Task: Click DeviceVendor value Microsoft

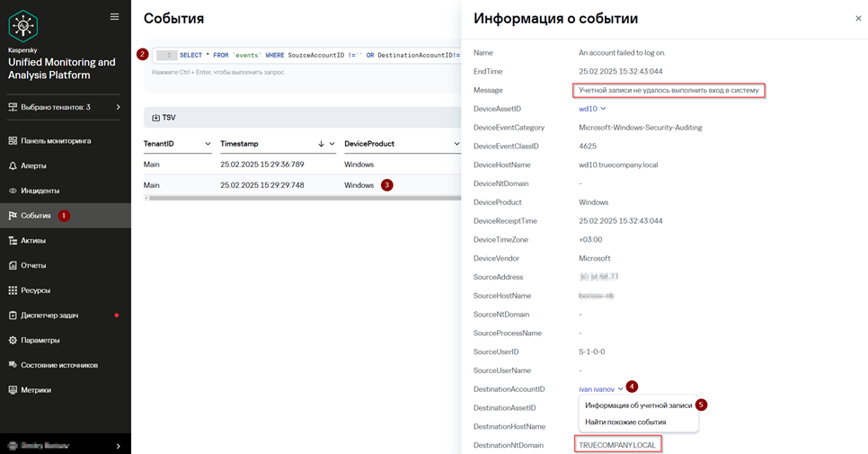Action: 595,259
